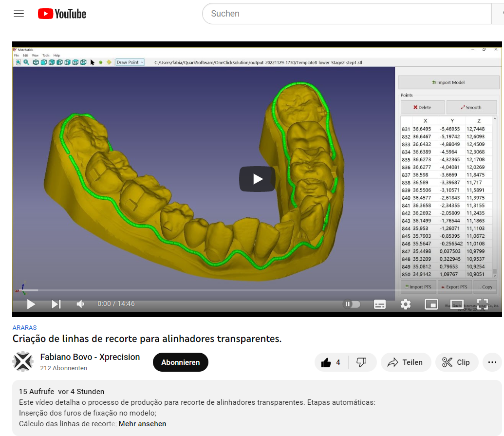Skip to next video

click(56, 304)
